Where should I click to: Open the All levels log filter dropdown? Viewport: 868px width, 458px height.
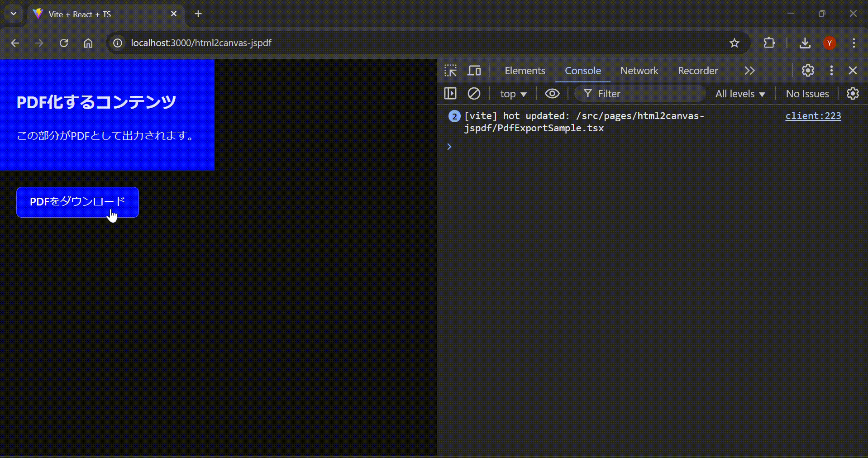[739, 93]
